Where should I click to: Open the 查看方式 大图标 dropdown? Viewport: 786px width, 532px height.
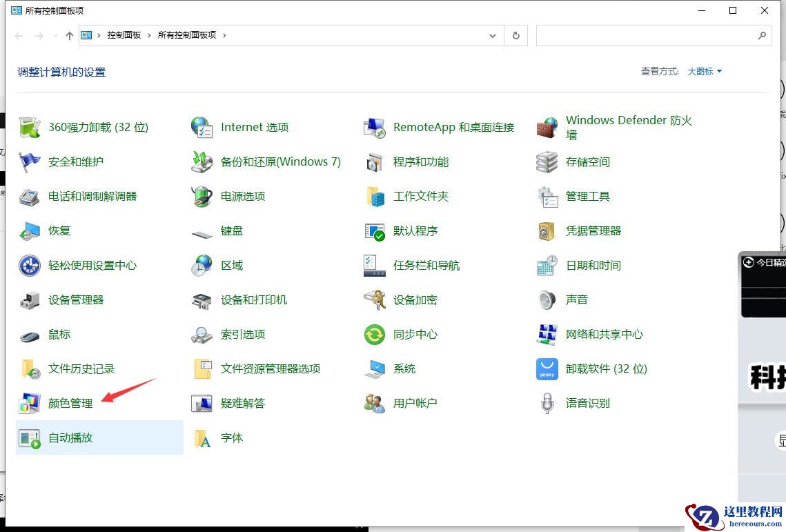(705, 72)
